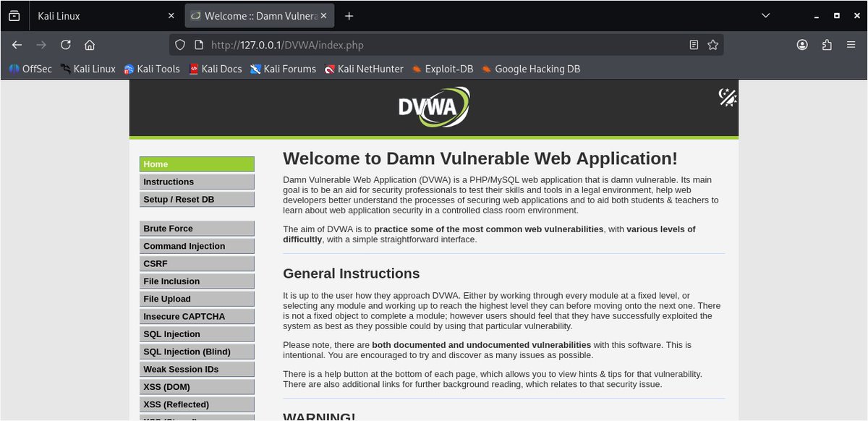The image size is (868, 421).
Task: Expand the list-all-tabs chevron dropdown
Action: click(x=766, y=15)
